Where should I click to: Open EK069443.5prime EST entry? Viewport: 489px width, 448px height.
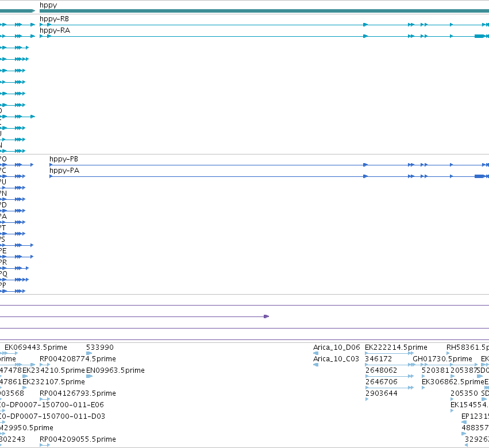[x=36, y=347]
